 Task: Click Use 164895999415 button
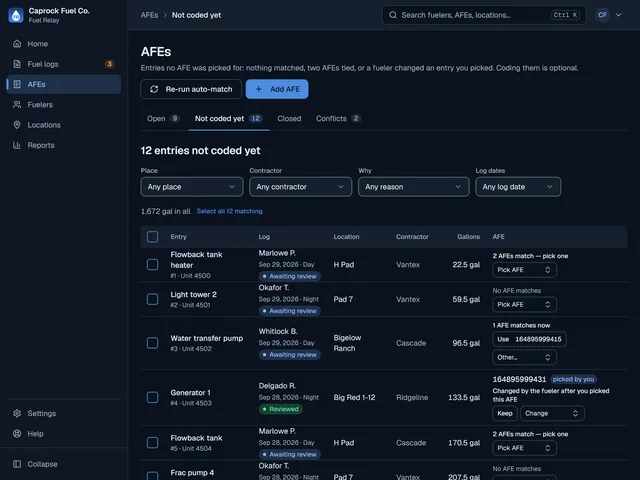(529, 339)
